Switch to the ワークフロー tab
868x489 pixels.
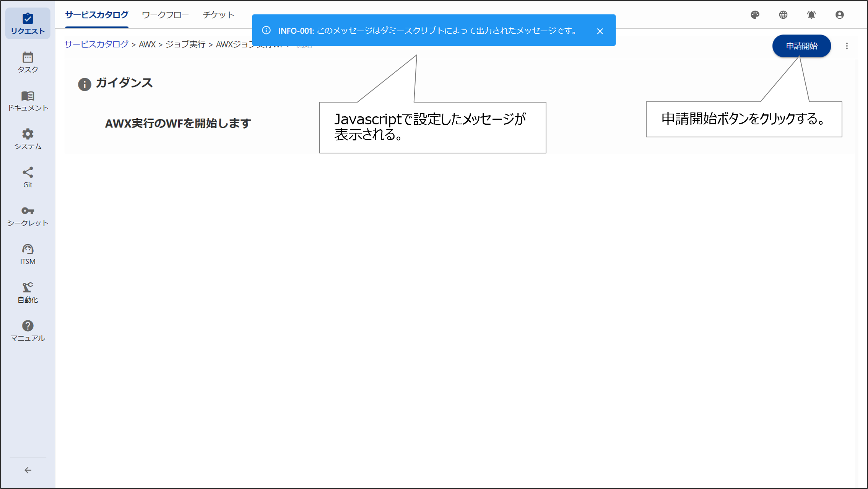tap(165, 15)
